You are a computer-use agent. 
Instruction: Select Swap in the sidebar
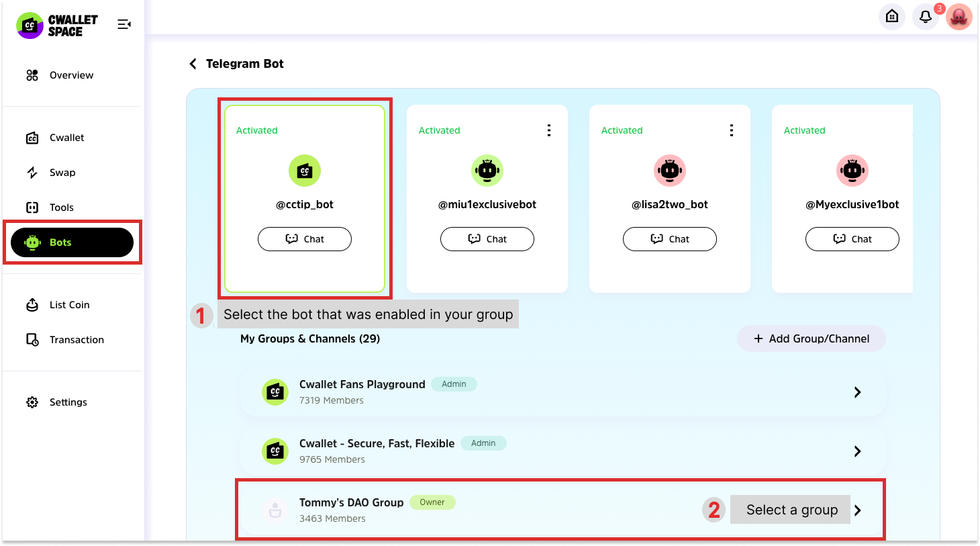pyautogui.click(x=62, y=173)
